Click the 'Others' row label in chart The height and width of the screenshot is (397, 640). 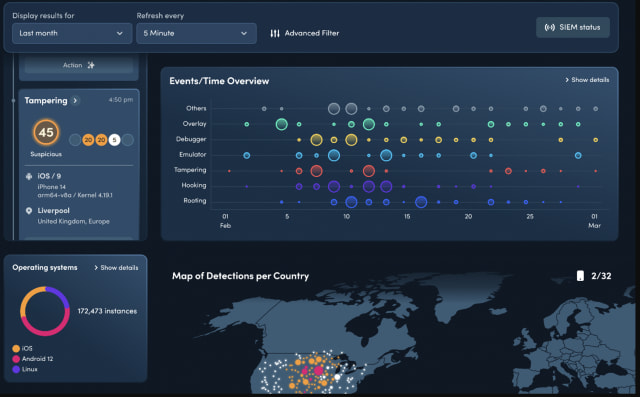[x=196, y=108]
